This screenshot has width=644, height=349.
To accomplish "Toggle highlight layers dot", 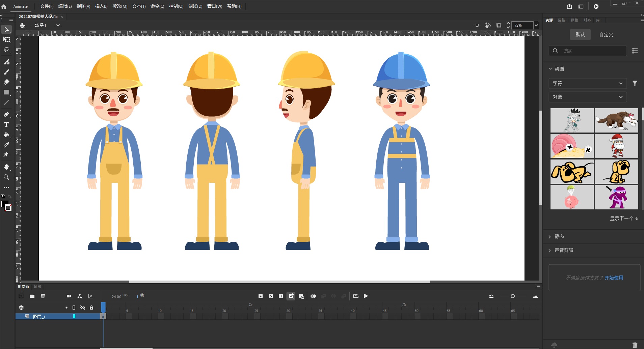I will (x=66, y=308).
